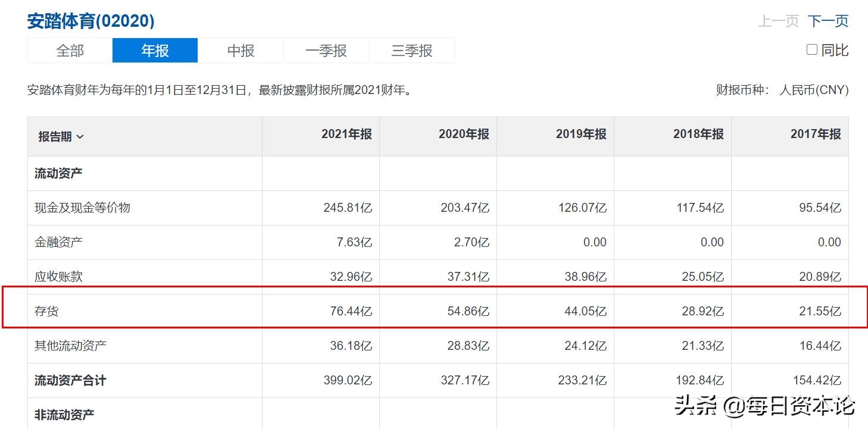Click the 流动资产合计 row label

click(70, 380)
